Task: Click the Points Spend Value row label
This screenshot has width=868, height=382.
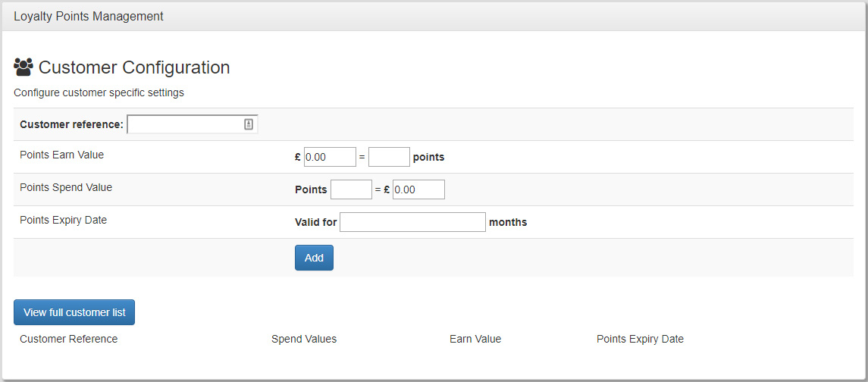Action: [x=66, y=187]
